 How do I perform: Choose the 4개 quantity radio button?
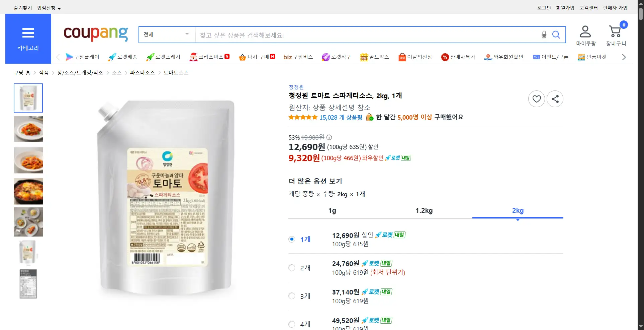tap(292, 324)
